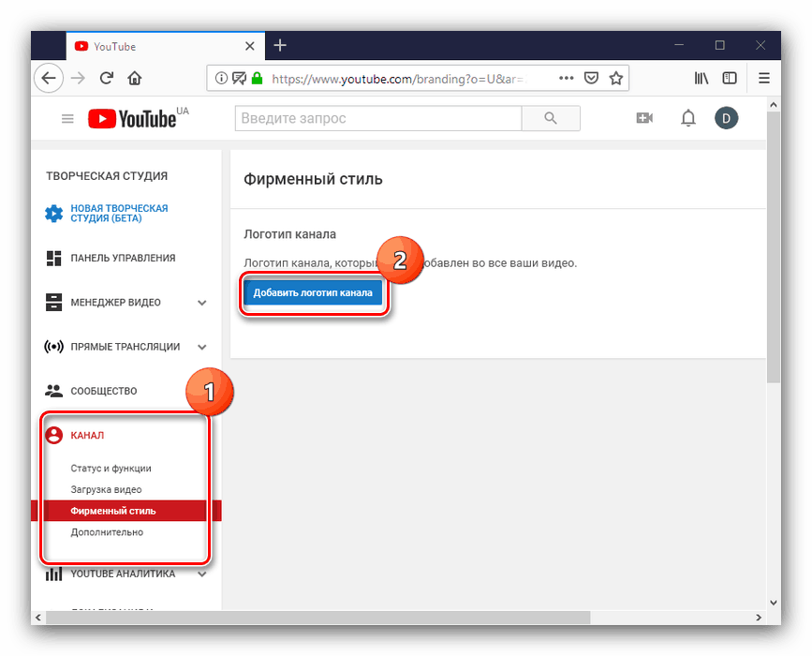Click "Добавить логотип канала" button
The height and width of the screenshot is (656, 812).
[313, 292]
